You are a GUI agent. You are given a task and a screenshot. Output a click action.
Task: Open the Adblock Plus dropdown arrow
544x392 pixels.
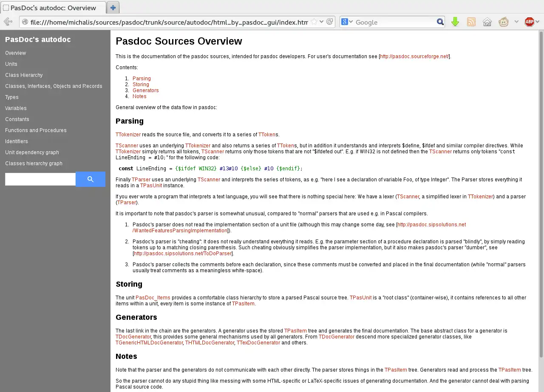(538, 22)
